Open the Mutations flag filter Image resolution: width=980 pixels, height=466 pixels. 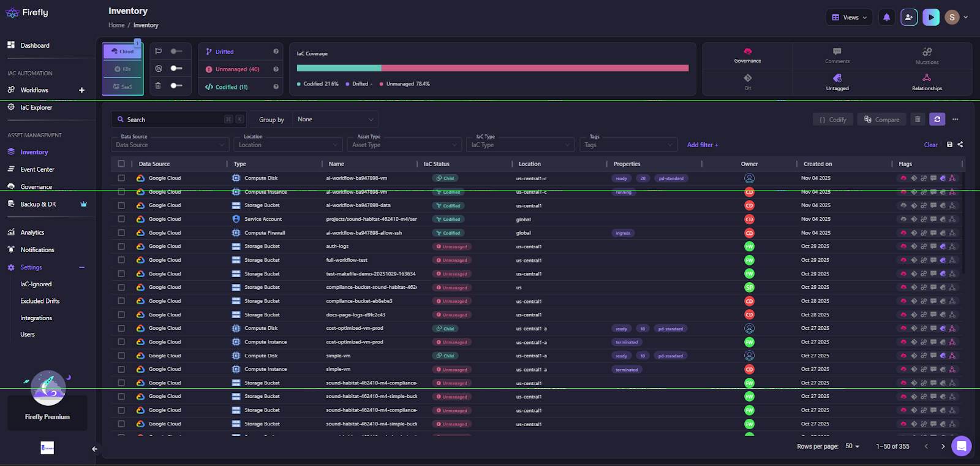pyautogui.click(x=927, y=55)
